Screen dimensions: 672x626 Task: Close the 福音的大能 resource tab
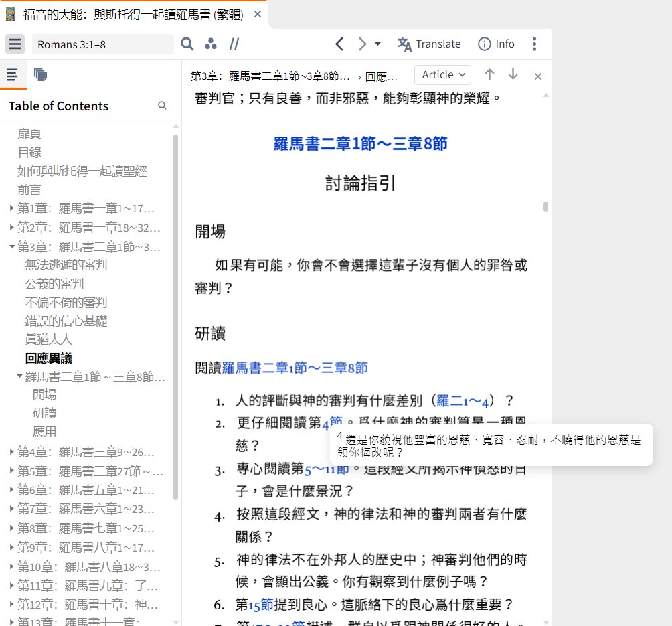pos(258,14)
